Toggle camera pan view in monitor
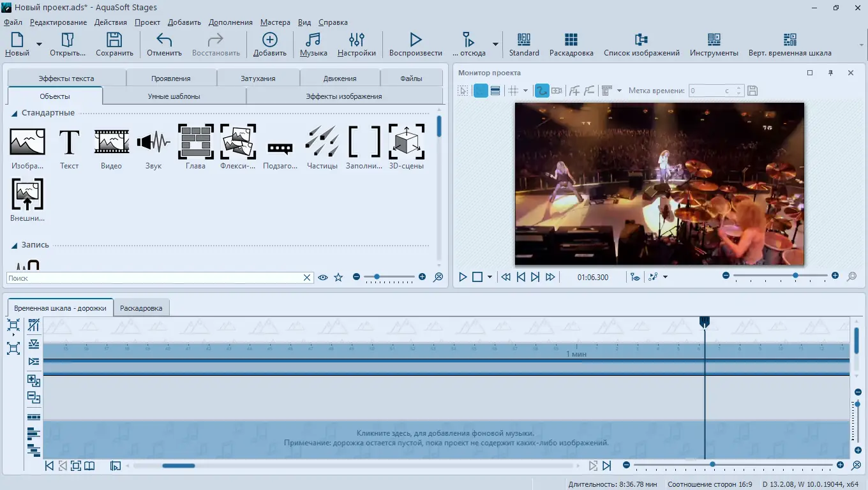 [x=557, y=91]
